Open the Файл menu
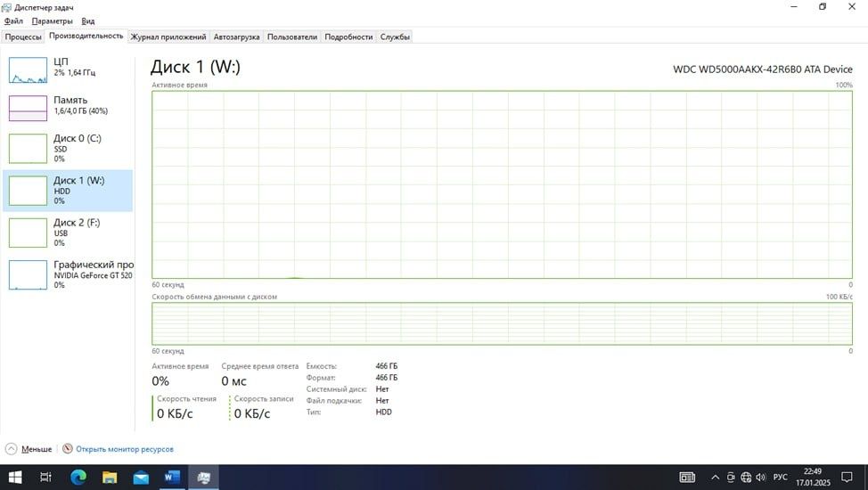This screenshot has width=868, height=490. 13,21
